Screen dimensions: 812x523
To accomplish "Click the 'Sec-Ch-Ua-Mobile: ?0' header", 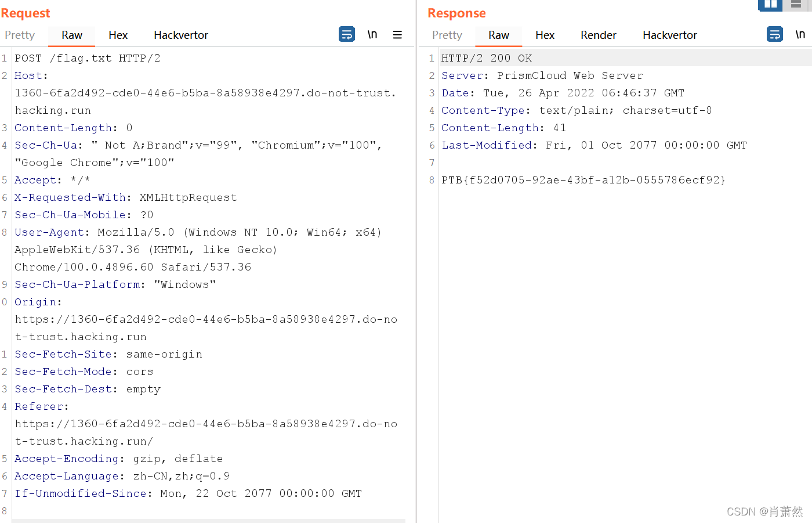I will 84,215.
